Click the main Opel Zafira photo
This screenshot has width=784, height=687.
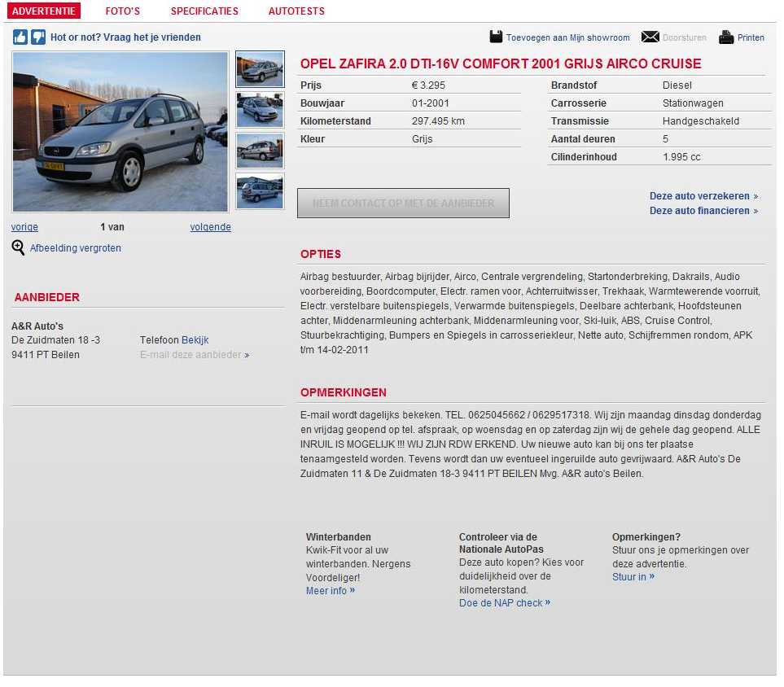pos(120,132)
